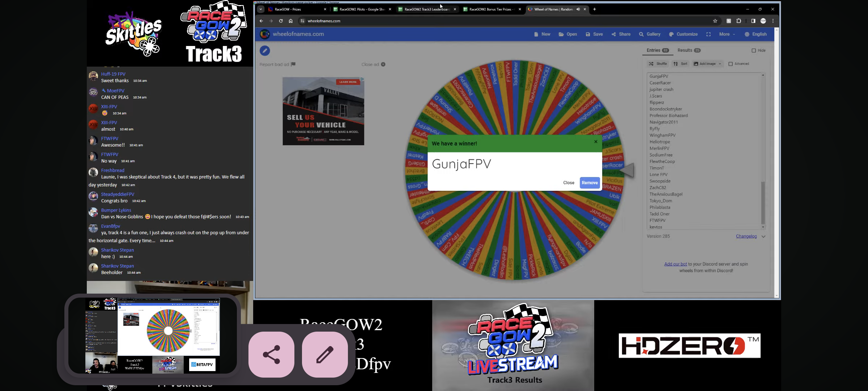868x391 pixels.
Task: Shuffle the entries list
Action: point(658,64)
